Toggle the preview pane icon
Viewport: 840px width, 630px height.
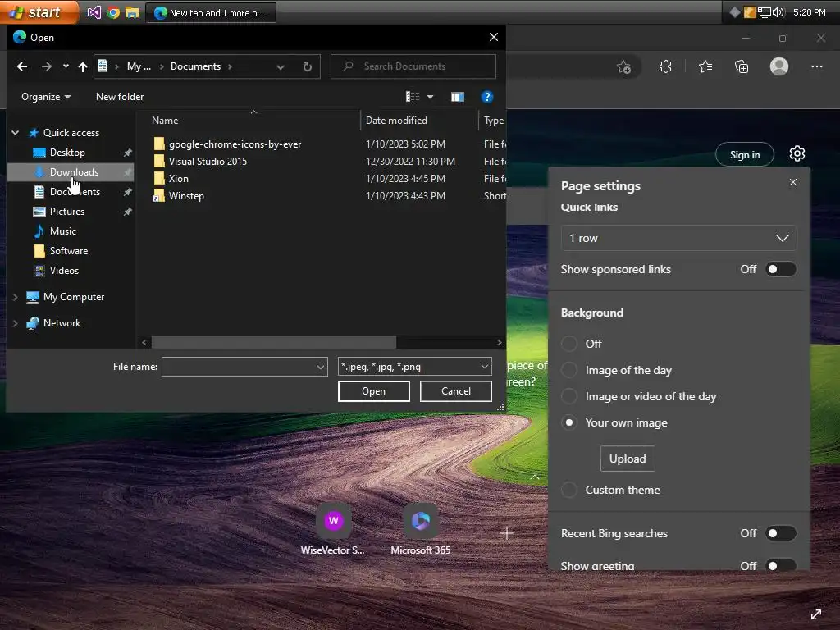458,97
